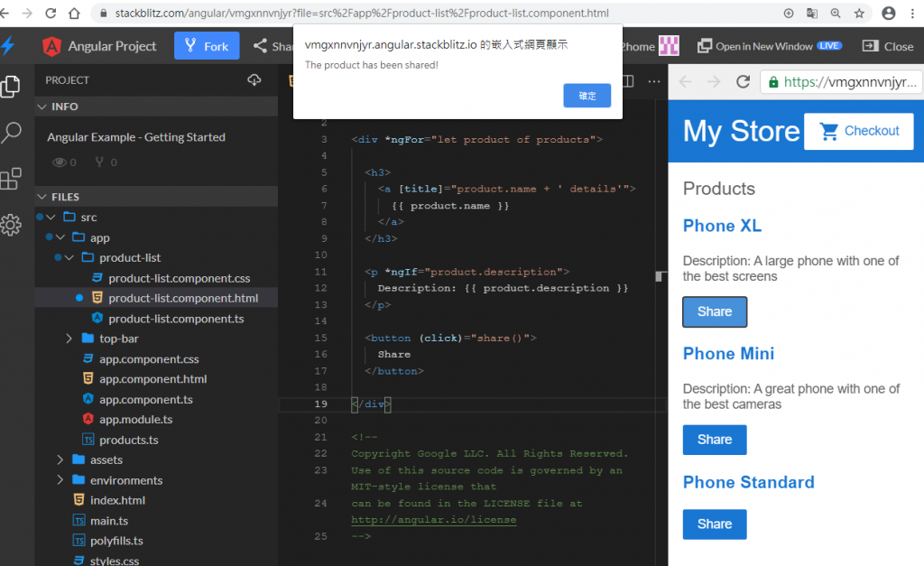Click the preview URL field

tap(842, 82)
